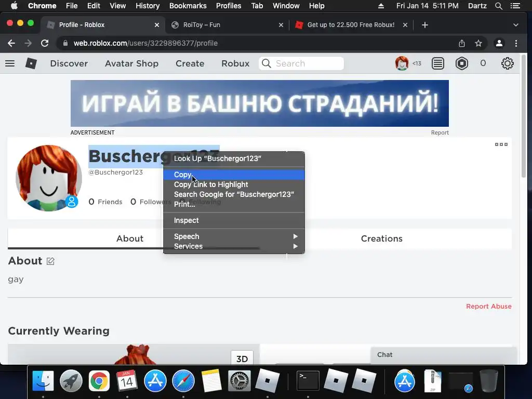Screen dimensions: 532x399
Task: Open Notes from the dock
Action: coord(211,381)
